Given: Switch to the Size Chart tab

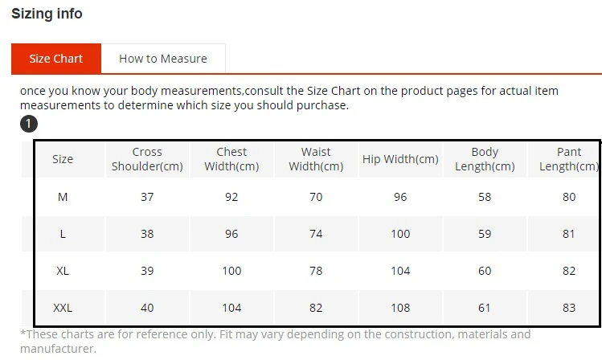Looking at the screenshot, I should coord(56,59).
